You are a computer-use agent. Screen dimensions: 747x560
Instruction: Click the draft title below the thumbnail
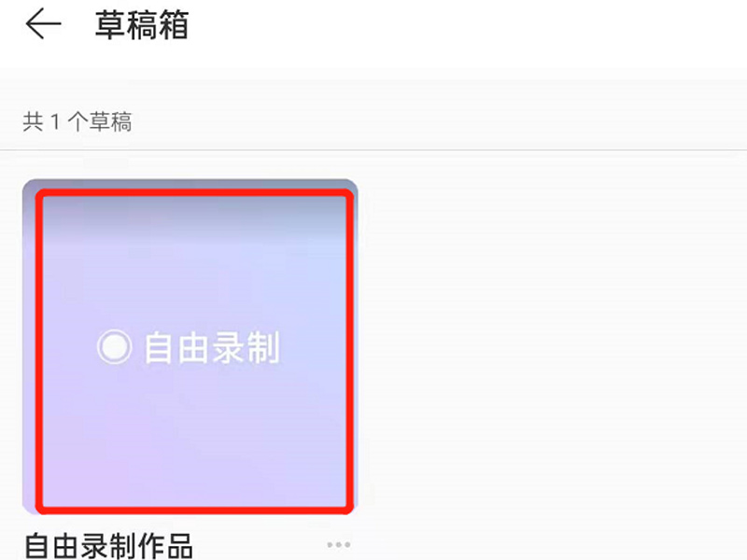[x=108, y=546]
